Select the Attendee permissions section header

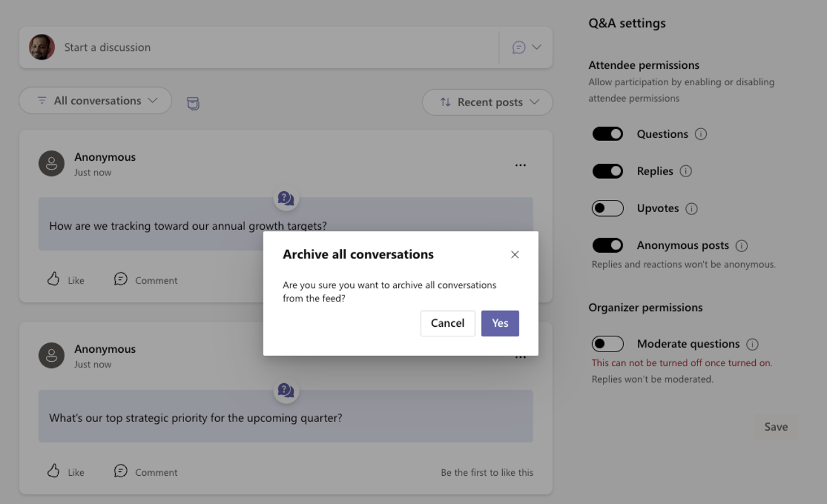point(644,65)
